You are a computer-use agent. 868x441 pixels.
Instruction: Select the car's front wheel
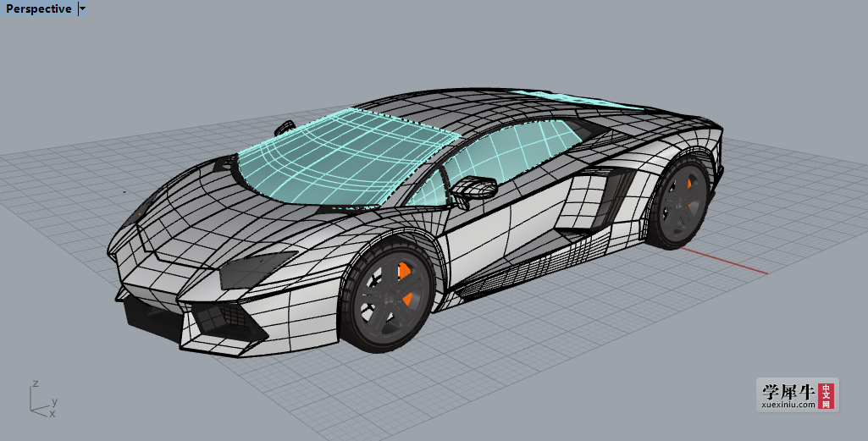[389, 298]
